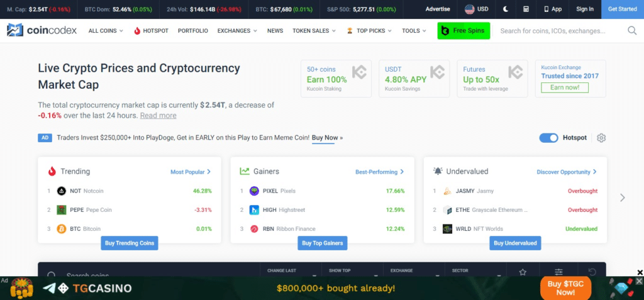Image resolution: width=644 pixels, height=300 pixels.
Task: Go to the NEWS section
Action: (x=275, y=31)
